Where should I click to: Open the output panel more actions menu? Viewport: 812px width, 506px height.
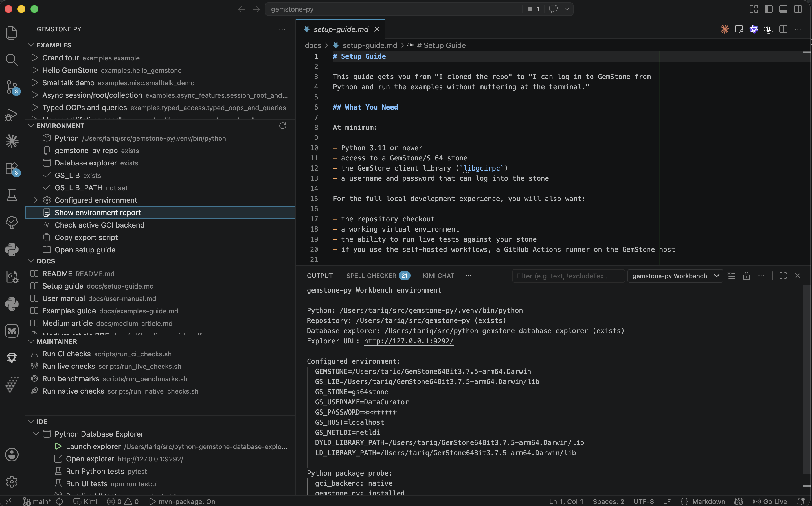point(761,276)
